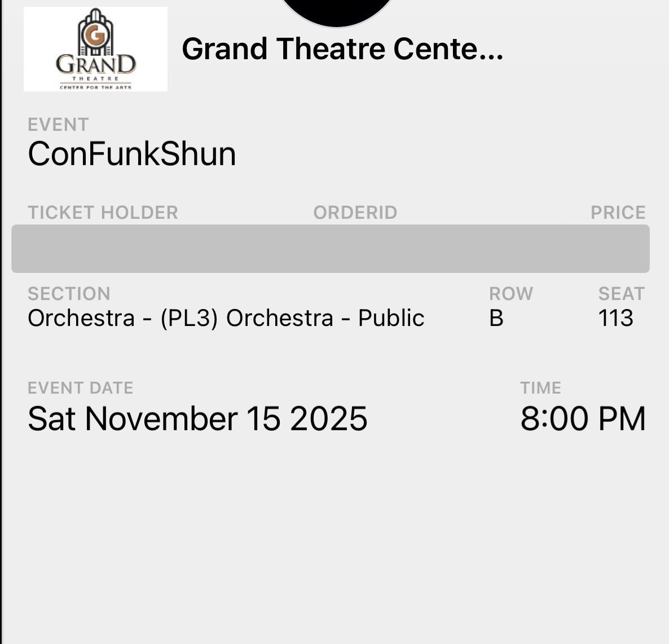Select seat number 113
669x644 pixels.
pos(617,317)
